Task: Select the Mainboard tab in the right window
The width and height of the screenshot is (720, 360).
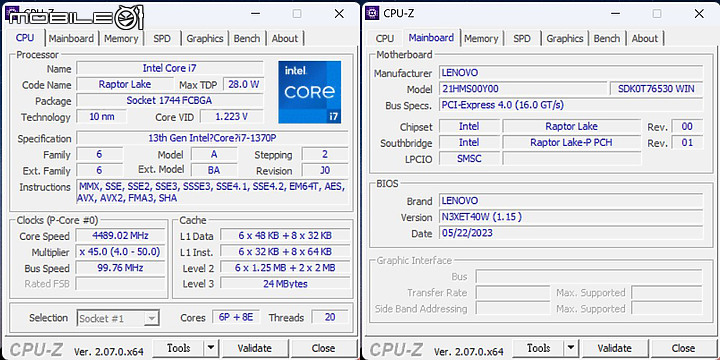Action: point(431,38)
